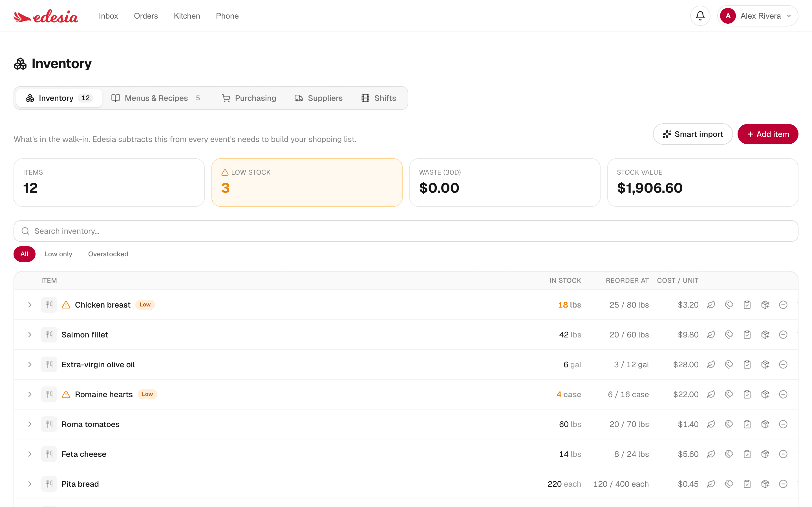Expand the Romaine hearts row chevron

coord(30,394)
